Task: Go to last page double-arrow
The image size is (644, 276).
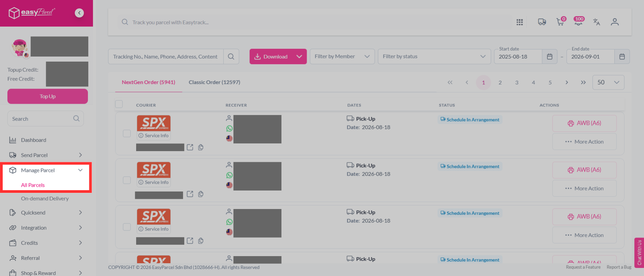Action: coord(583,82)
